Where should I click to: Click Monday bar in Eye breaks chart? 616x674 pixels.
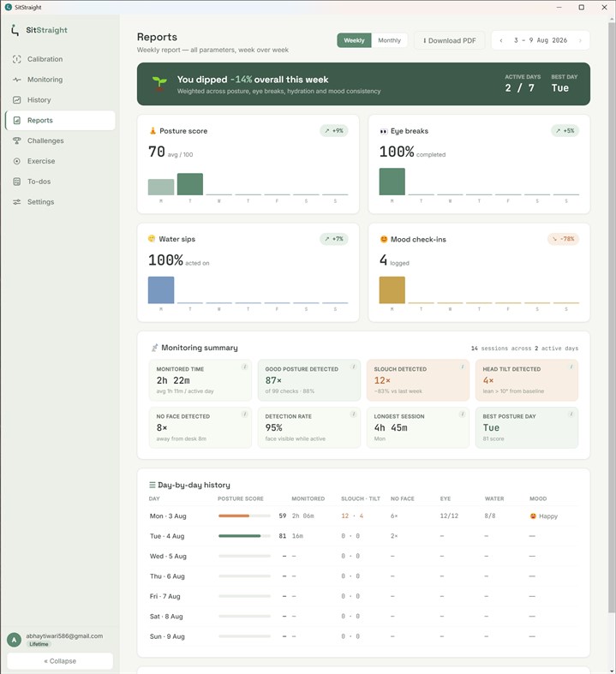pos(392,182)
